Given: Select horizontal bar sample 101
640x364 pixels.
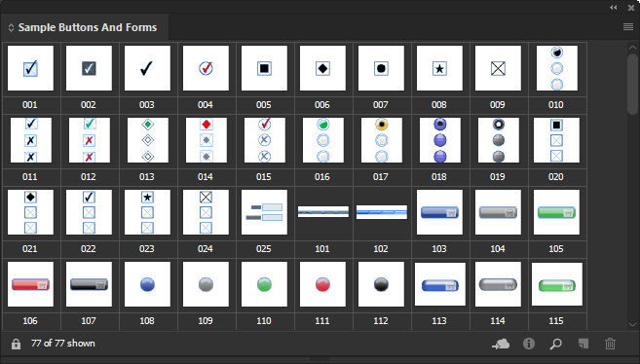Looking at the screenshot, I should (322, 211).
